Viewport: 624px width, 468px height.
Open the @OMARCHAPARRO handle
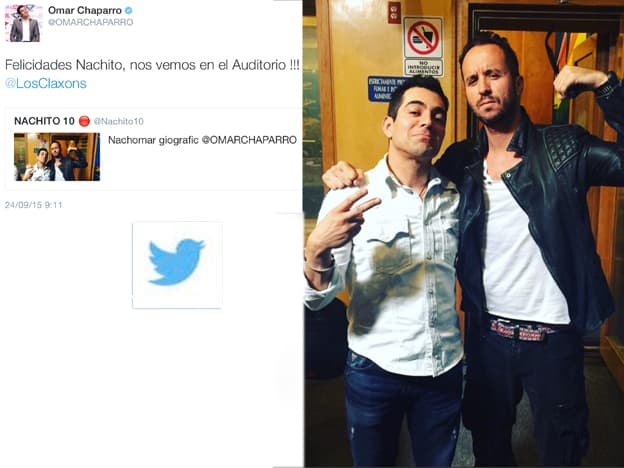[90, 22]
